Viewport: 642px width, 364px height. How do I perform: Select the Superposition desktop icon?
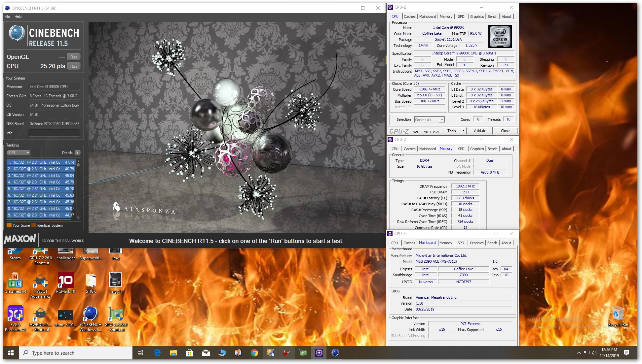coord(91,254)
